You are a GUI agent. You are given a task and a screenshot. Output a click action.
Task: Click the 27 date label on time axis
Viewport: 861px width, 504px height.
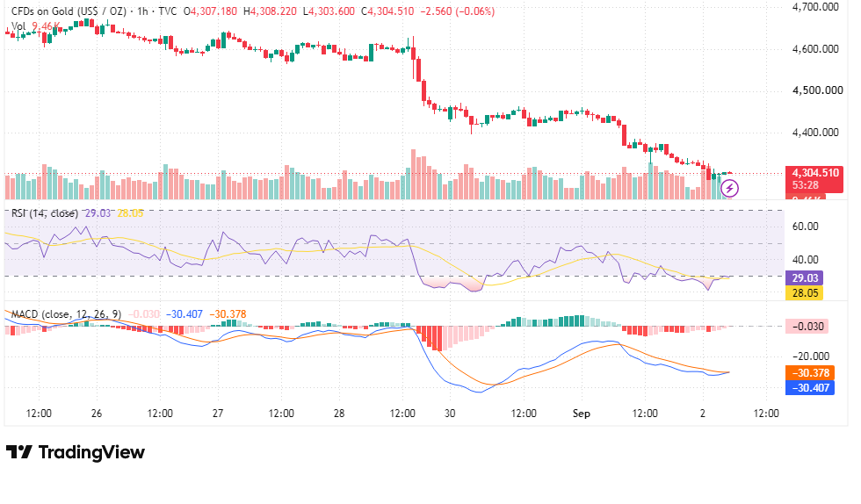(218, 414)
